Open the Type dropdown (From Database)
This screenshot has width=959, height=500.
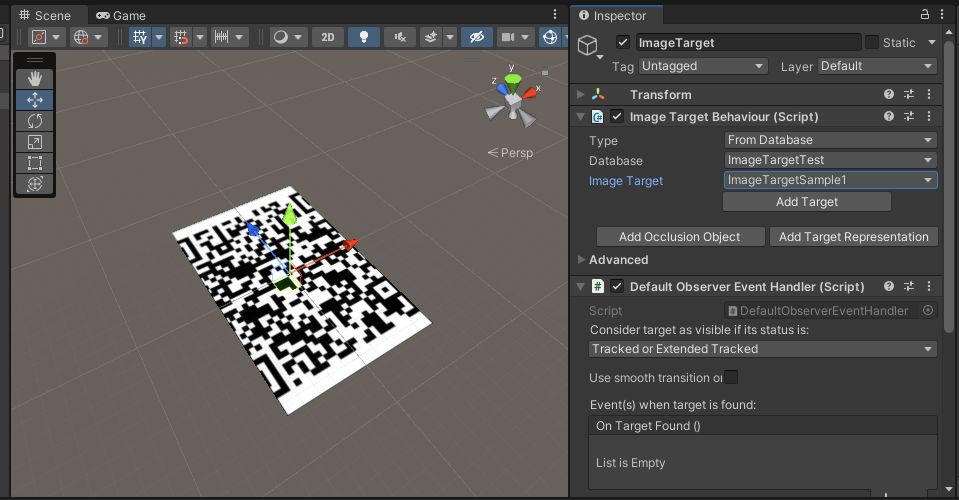tap(831, 140)
